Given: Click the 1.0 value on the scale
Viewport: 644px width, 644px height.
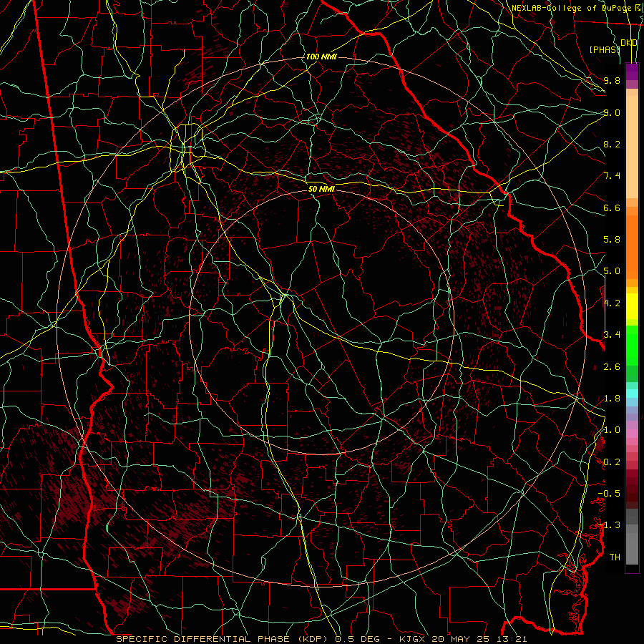Looking at the screenshot, I should pyautogui.click(x=612, y=430).
